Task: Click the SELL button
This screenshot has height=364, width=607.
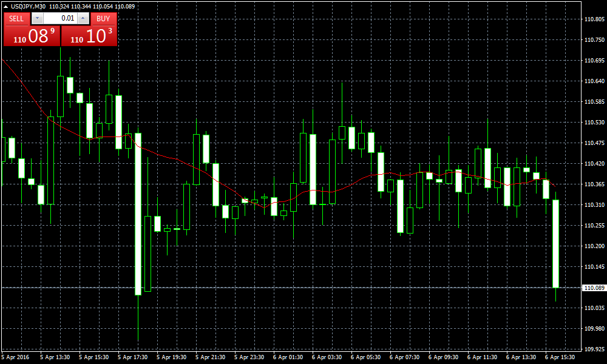Action: [16, 19]
